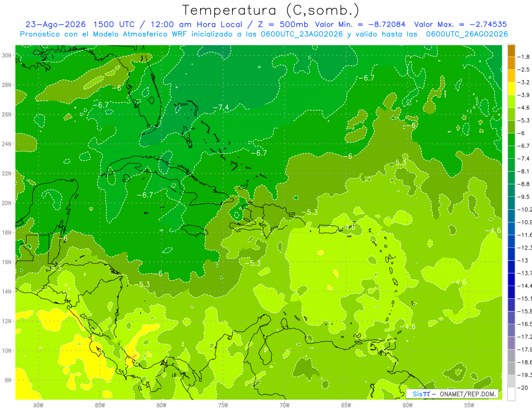Click the -10.2 colorbar scale value

click(524, 209)
